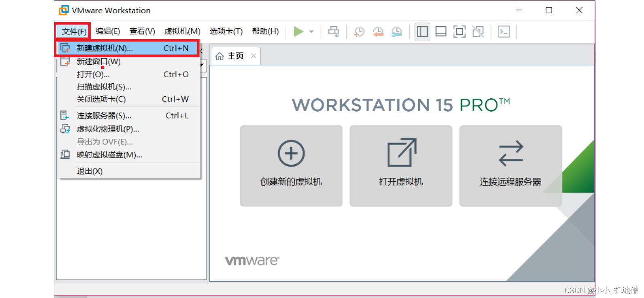The width and height of the screenshot is (644, 298).
Task: Close the VMware Workstation window
Action: (579, 10)
